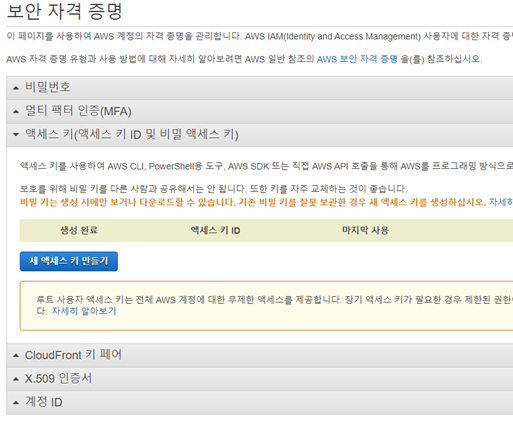Viewport: 513px width, 421px height.
Task: Open the CloudFront 키 페어 section title
Action: (73, 355)
